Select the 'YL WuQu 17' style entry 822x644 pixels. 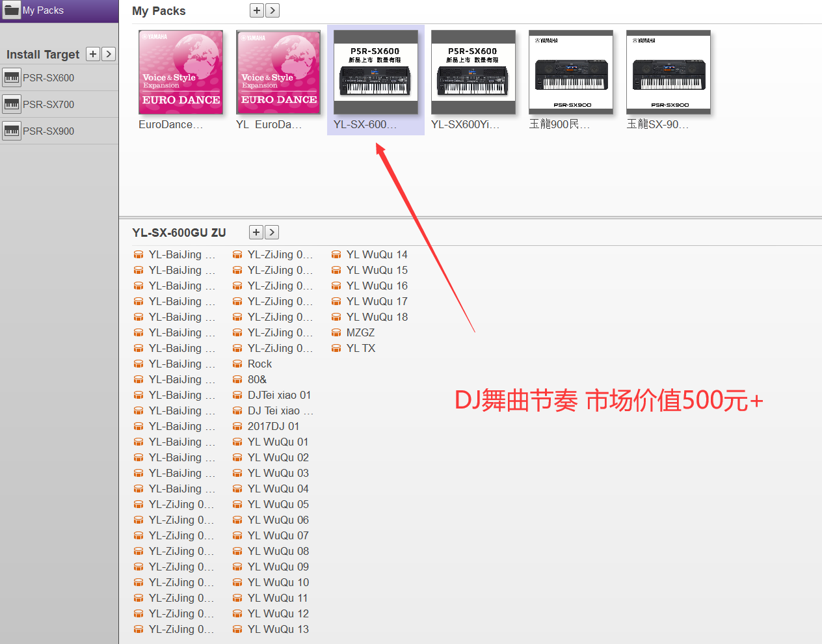click(x=377, y=301)
